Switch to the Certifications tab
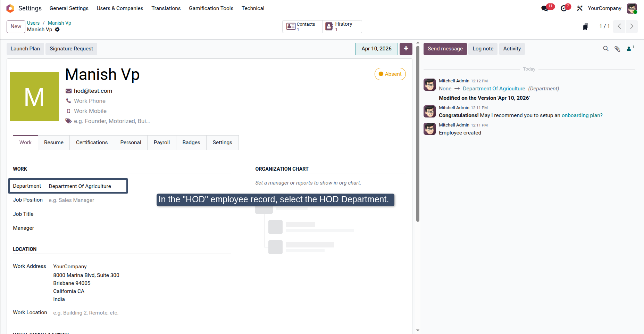The height and width of the screenshot is (334, 644). (x=92, y=142)
